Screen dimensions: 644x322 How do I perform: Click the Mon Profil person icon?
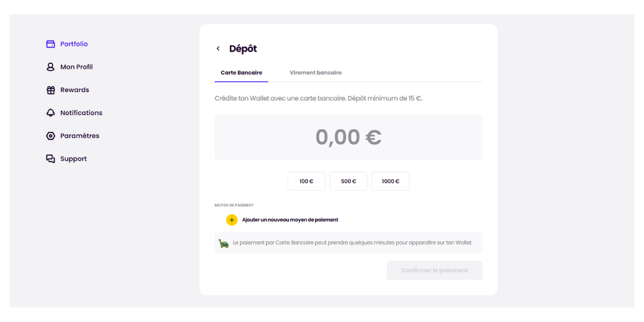50,67
